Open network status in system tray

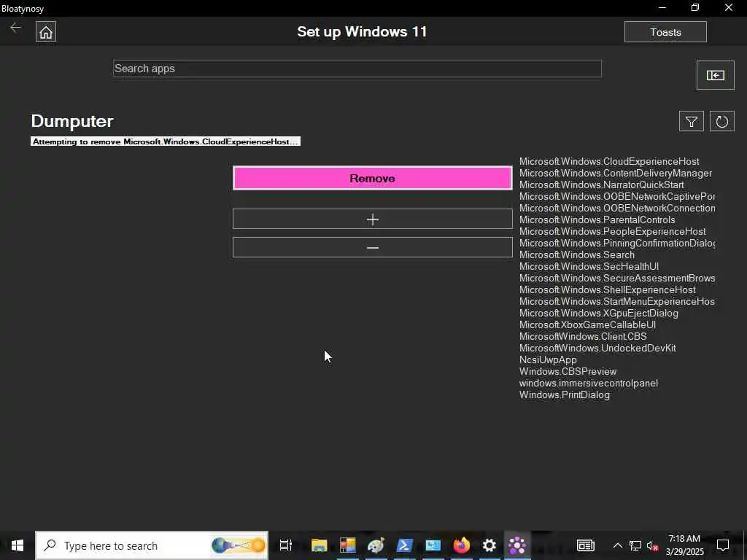point(635,545)
